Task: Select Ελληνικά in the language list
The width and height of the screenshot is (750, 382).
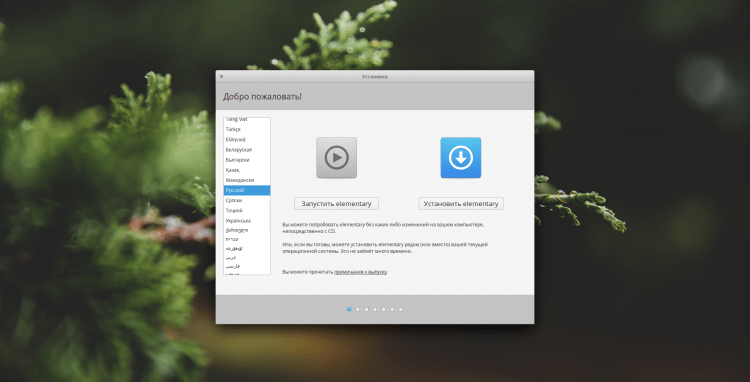Action: (x=247, y=140)
